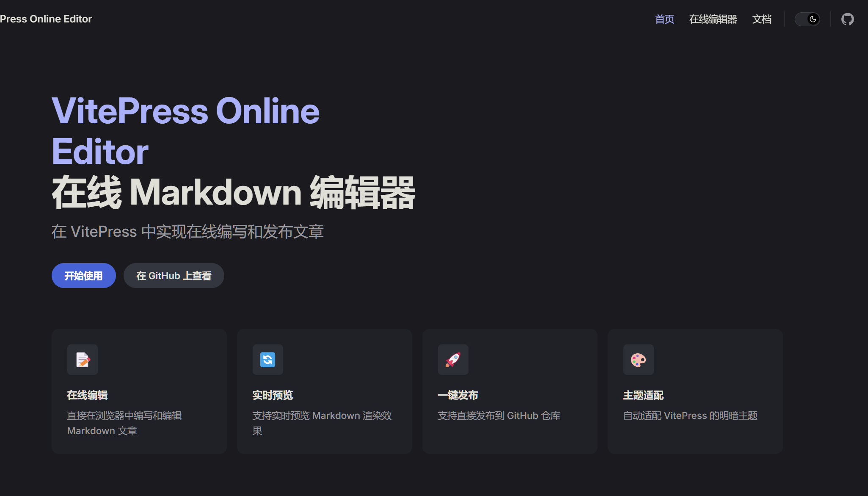
Task: Open the GitHub repository icon link
Action: [847, 19]
